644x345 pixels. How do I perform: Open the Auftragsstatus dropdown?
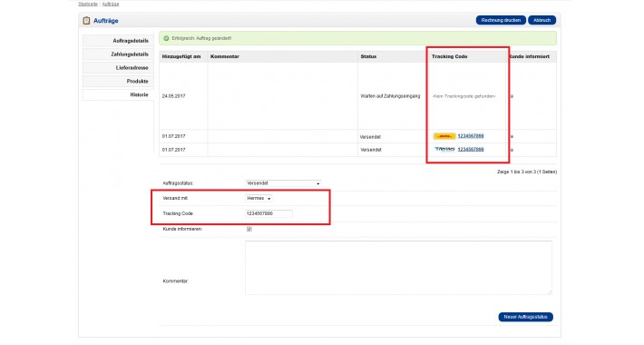click(x=283, y=183)
